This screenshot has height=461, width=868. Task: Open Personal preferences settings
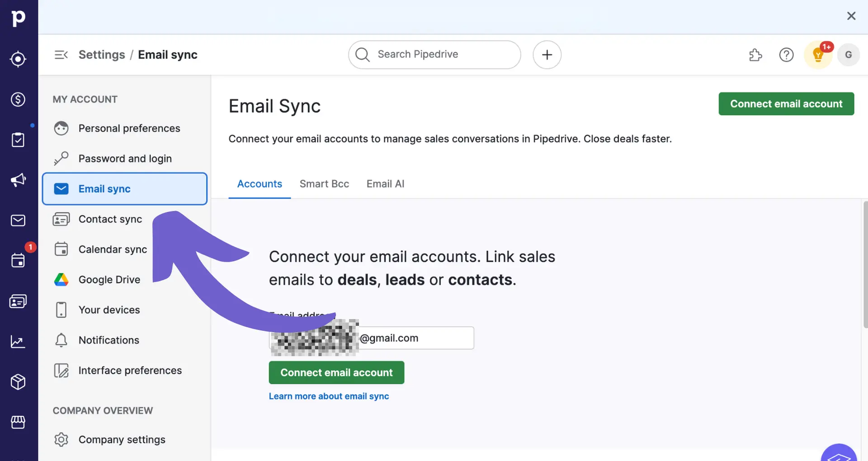[x=125, y=128]
